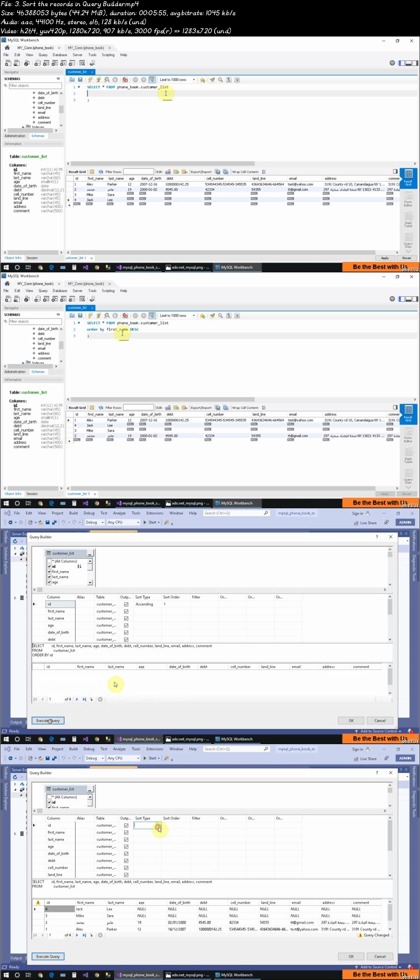Warning triangle in Query Builder results header
420x980 pixels.
[38, 902]
